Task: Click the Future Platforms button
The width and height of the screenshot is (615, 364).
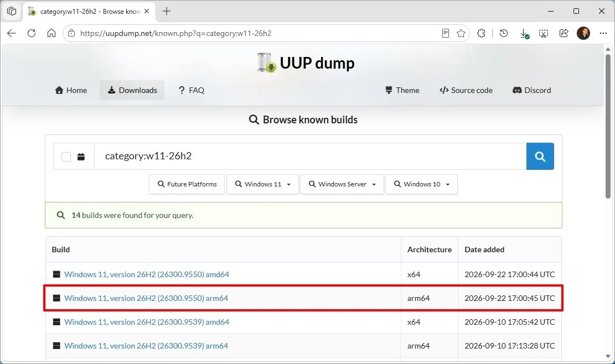Action: [187, 184]
